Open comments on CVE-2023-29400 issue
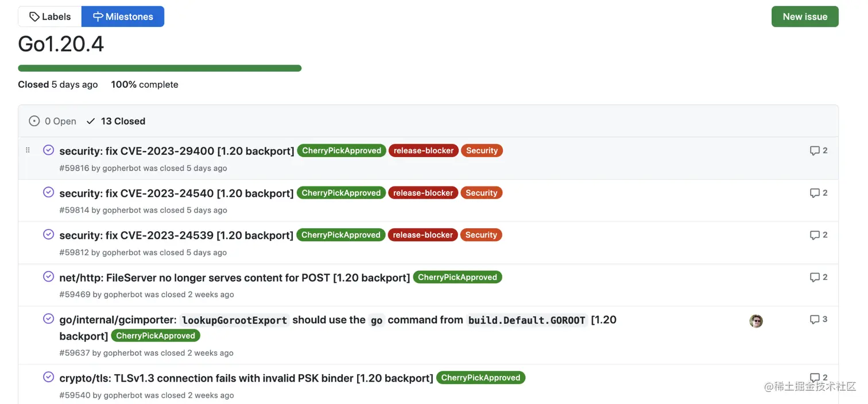868x404 pixels. click(x=819, y=150)
